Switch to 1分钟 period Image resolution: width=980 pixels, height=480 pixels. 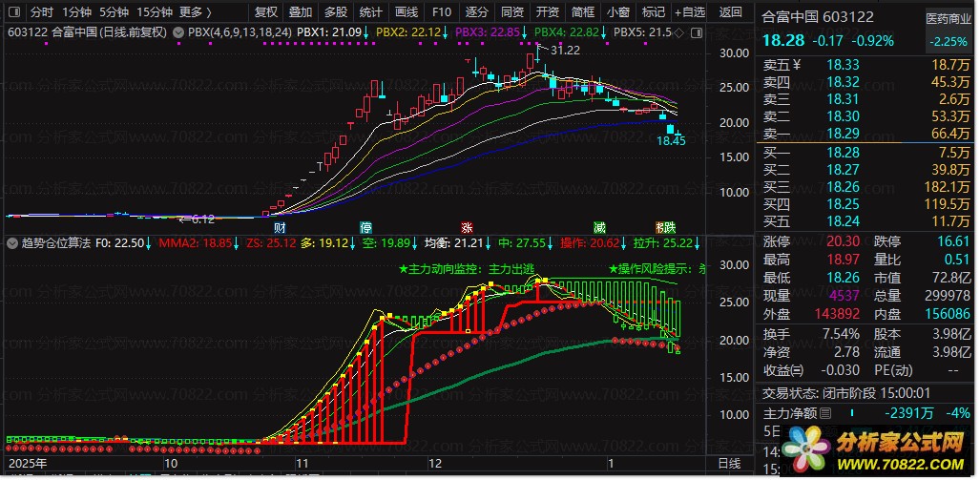pyautogui.click(x=77, y=11)
